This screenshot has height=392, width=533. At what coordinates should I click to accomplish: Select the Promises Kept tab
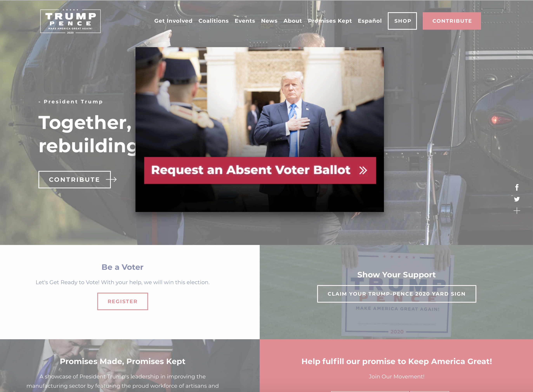point(329,21)
